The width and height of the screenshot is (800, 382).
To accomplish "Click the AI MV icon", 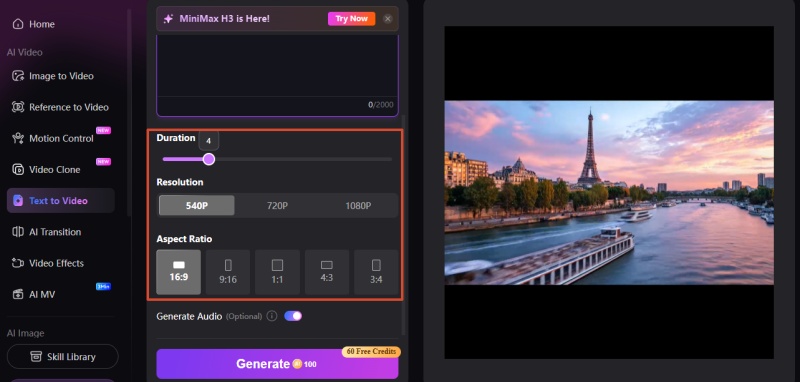I will click(18, 294).
